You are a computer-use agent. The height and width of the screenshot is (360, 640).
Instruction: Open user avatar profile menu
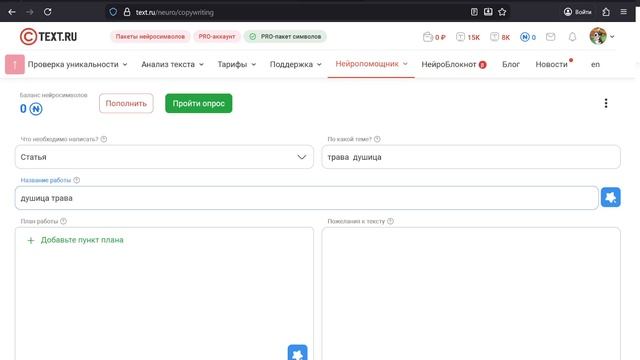tap(602, 36)
